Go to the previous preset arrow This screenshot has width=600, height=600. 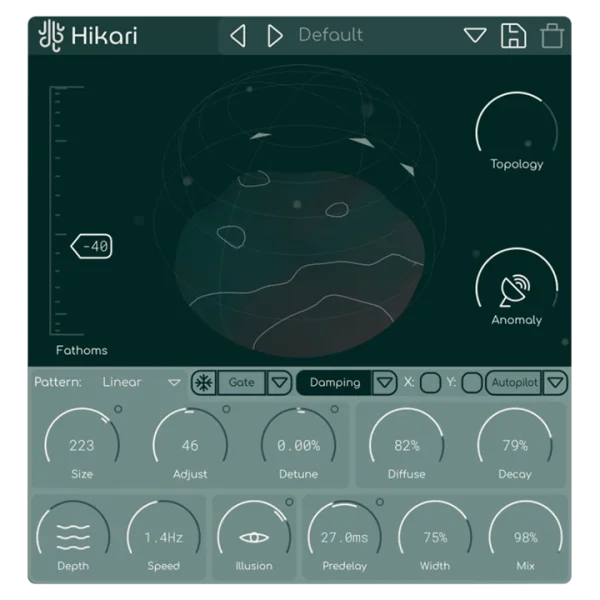tap(238, 36)
